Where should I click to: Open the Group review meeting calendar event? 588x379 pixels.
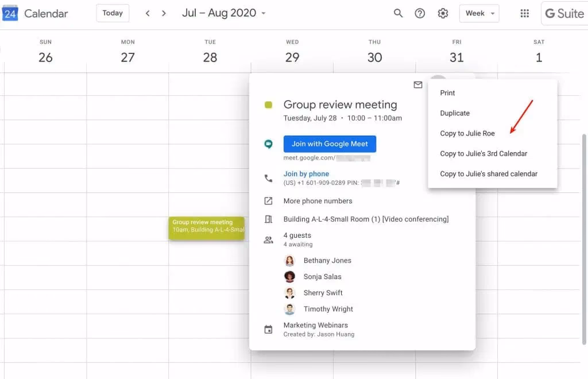[206, 229]
